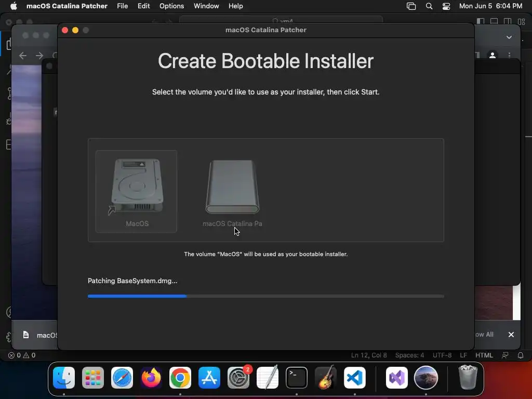Open the Options menu

(171, 6)
